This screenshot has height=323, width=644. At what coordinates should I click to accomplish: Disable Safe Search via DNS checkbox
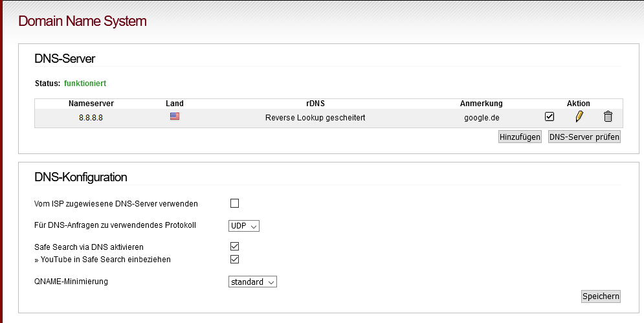(x=234, y=247)
